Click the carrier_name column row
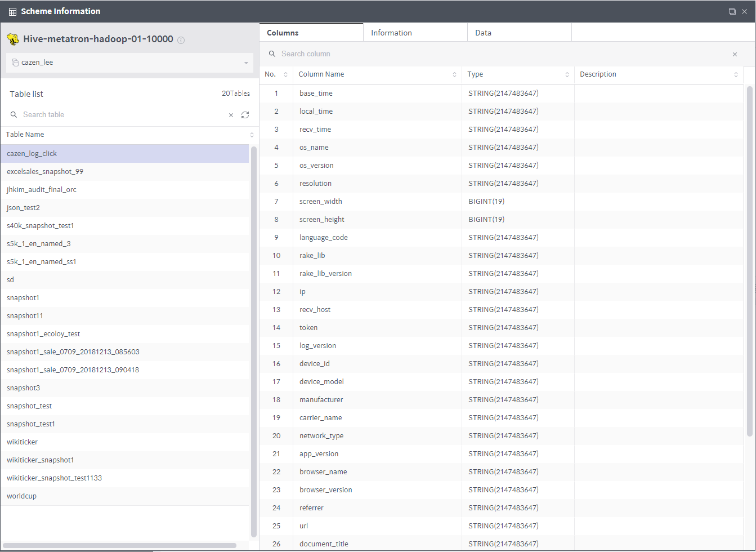 coord(502,418)
